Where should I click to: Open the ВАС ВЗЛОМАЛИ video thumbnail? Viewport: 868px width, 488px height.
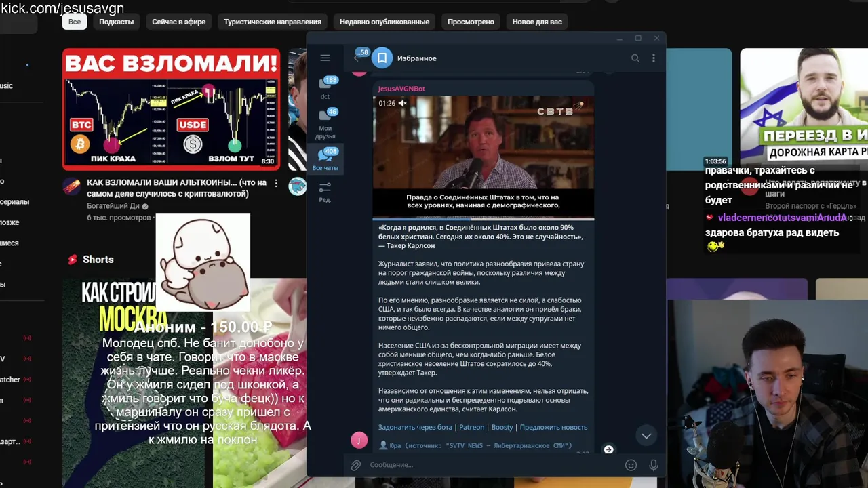point(171,108)
